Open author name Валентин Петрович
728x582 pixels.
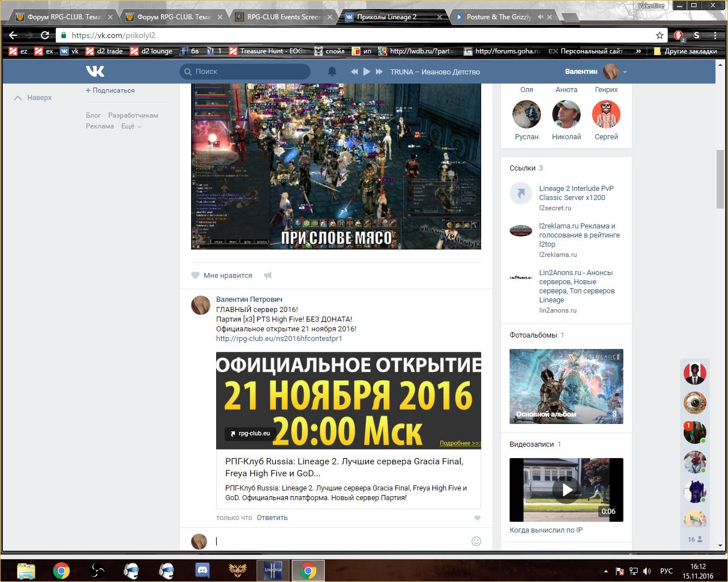249,300
